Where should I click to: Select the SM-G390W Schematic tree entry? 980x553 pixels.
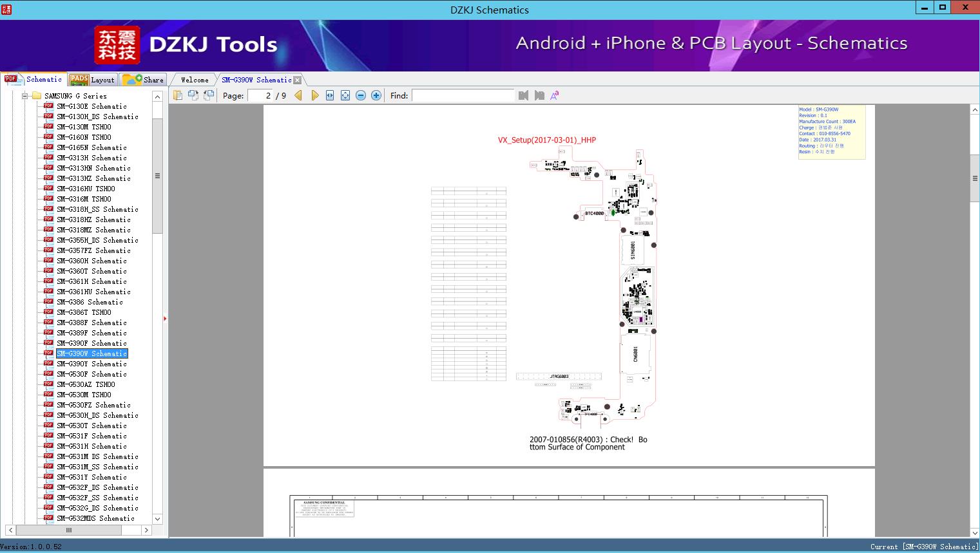coord(91,353)
